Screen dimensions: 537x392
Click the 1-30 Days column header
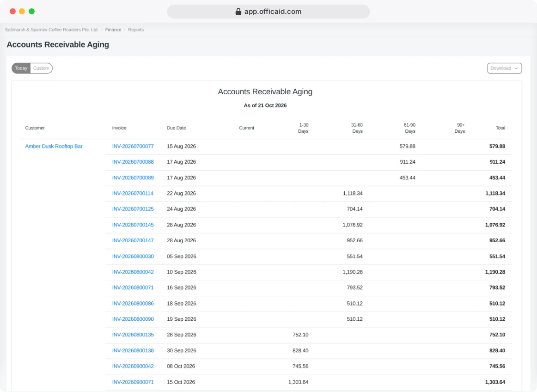[x=304, y=128]
